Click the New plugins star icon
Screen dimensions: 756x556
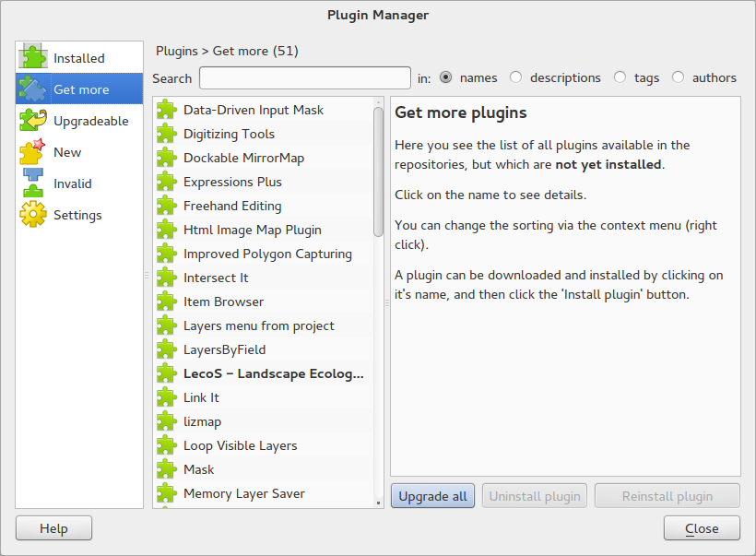(x=33, y=152)
